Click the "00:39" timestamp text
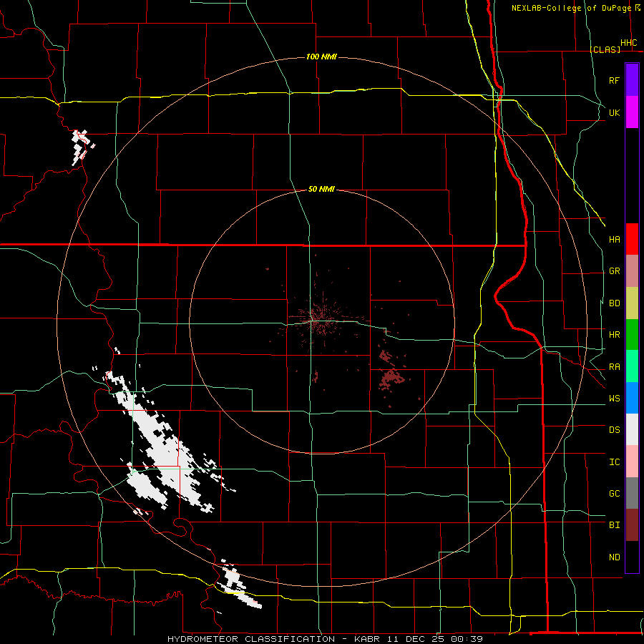 (467, 639)
